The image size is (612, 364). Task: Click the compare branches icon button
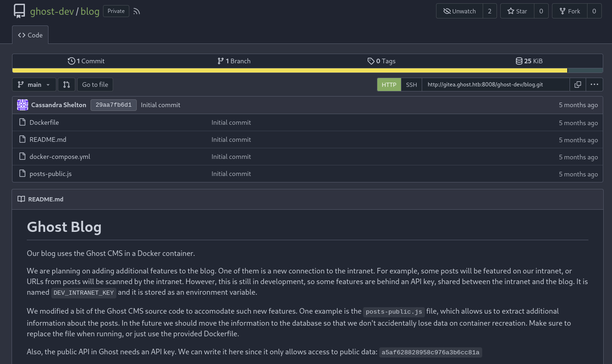tap(67, 85)
